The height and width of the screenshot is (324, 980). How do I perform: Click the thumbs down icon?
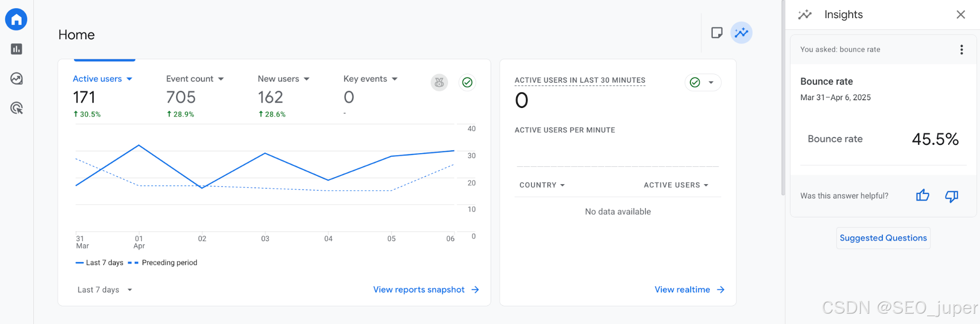(952, 196)
